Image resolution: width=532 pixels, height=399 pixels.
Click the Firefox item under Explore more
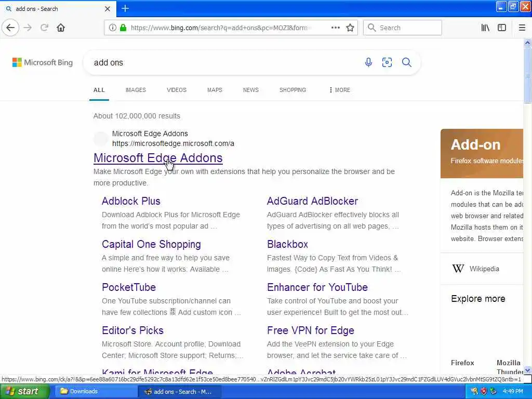[462, 363]
